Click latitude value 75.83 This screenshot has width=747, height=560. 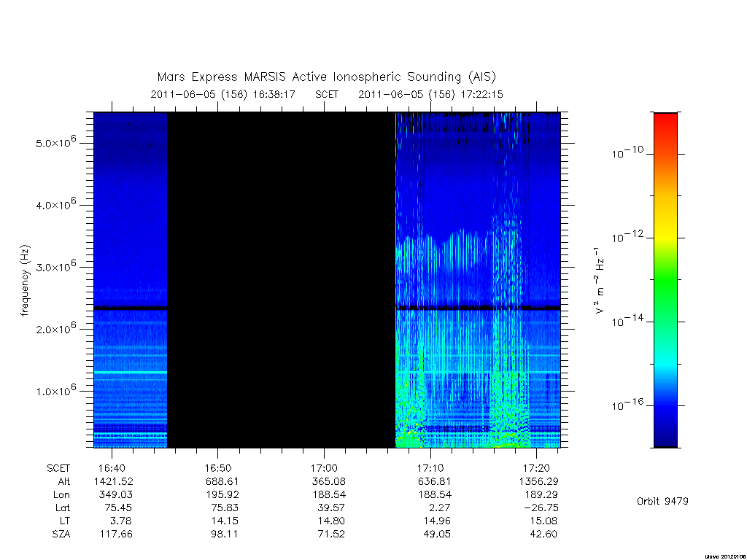pyautogui.click(x=225, y=508)
